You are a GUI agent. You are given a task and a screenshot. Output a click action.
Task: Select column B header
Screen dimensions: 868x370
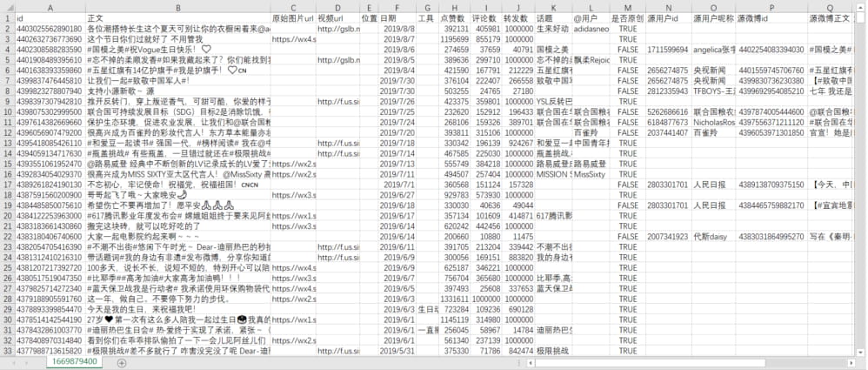pos(178,8)
